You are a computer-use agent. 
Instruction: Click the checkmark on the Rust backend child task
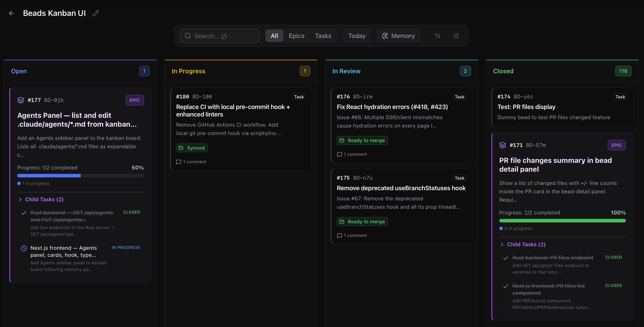click(x=24, y=213)
